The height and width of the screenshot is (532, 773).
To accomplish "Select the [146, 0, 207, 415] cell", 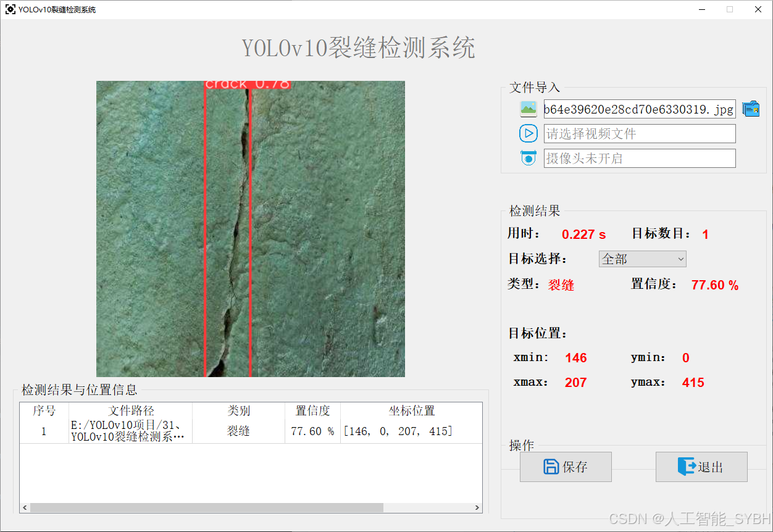I will click(x=411, y=431).
